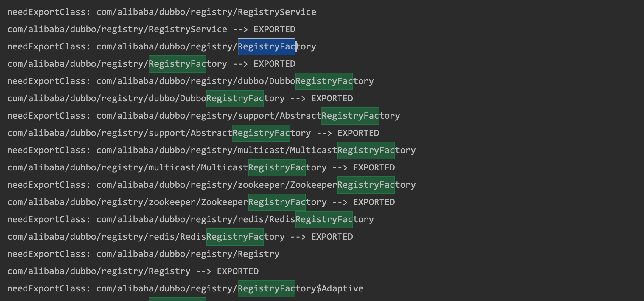Click the 'zookeeper/ZookeeperRegistryFactory --> EXPORTED' line
The height and width of the screenshot is (301, 644).
coord(201,202)
